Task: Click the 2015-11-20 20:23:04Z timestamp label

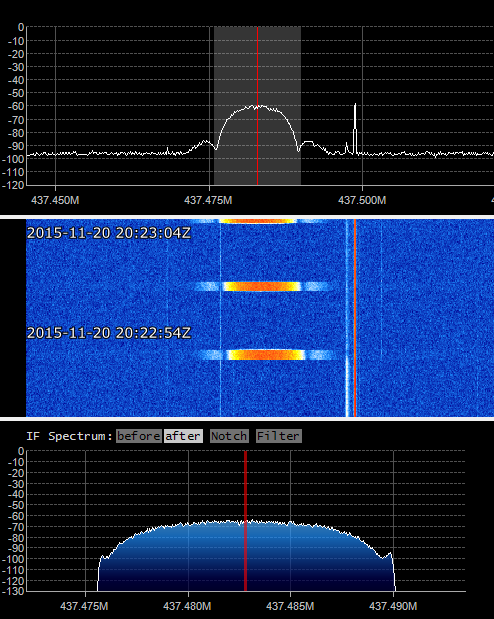Action: point(109,233)
